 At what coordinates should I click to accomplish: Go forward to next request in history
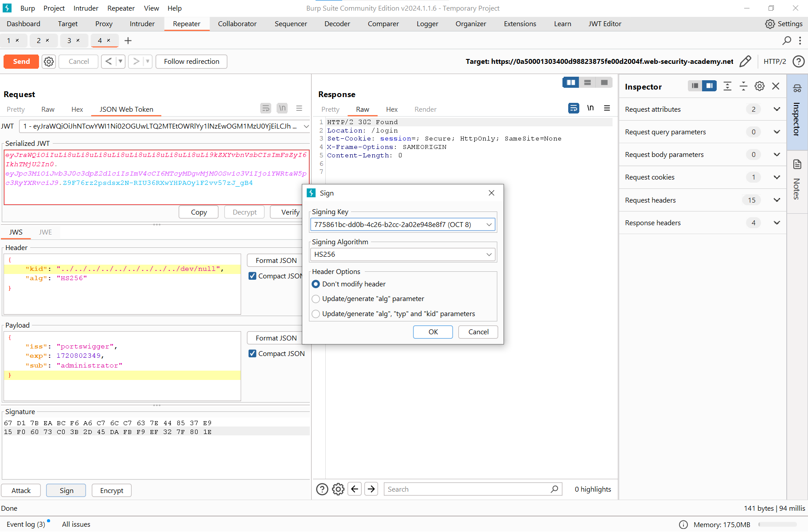[136, 62]
